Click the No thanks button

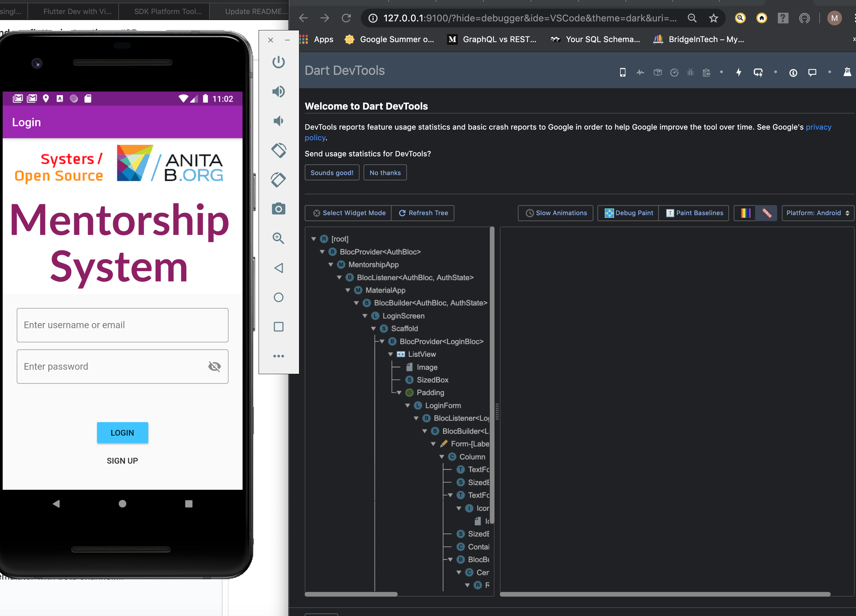click(385, 172)
